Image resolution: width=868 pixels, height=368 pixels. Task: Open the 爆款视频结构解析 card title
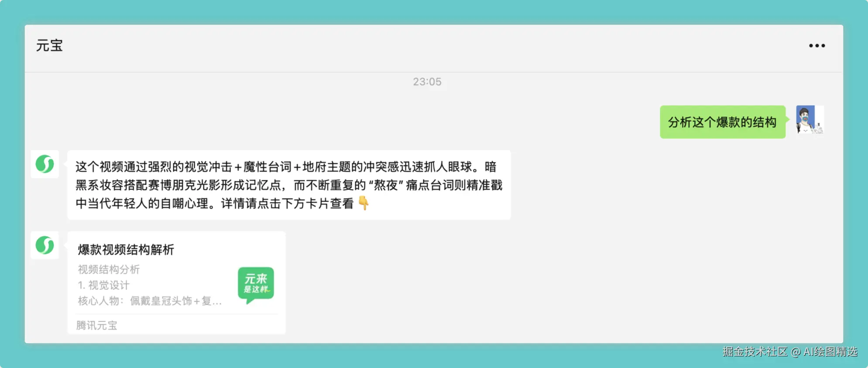(126, 250)
